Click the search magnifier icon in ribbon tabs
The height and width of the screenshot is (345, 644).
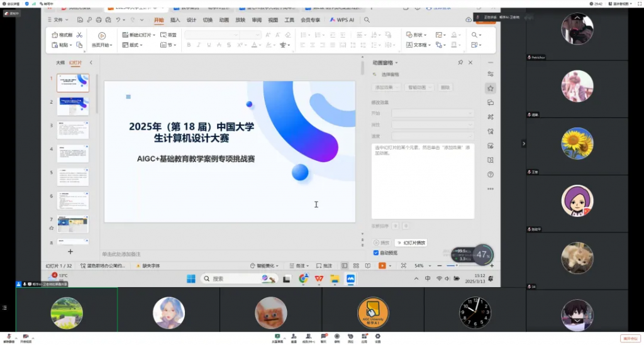tap(367, 20)
